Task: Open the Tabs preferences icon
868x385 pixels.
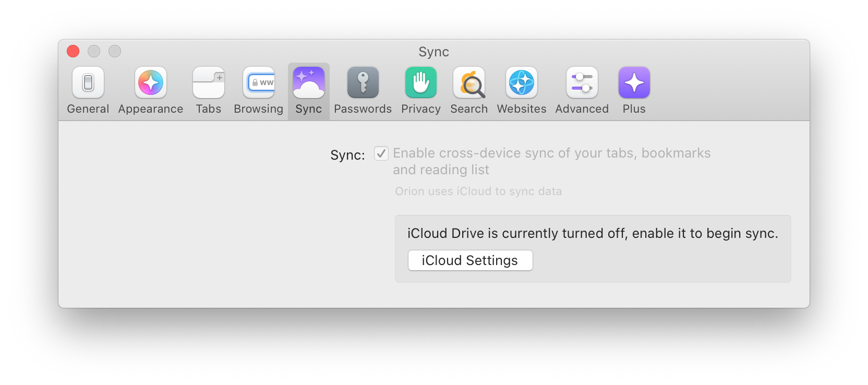Action: (x=208, y=90)
